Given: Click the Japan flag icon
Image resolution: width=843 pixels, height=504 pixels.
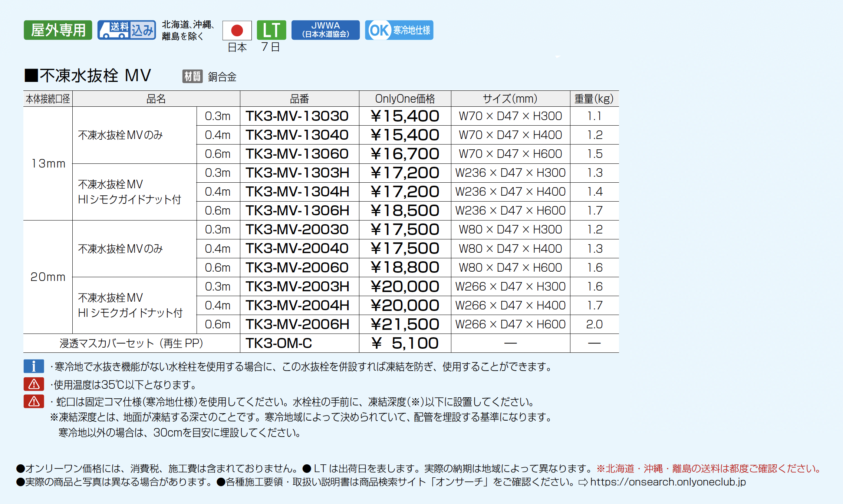Looking at the screenshot, I should coord(237,30).
